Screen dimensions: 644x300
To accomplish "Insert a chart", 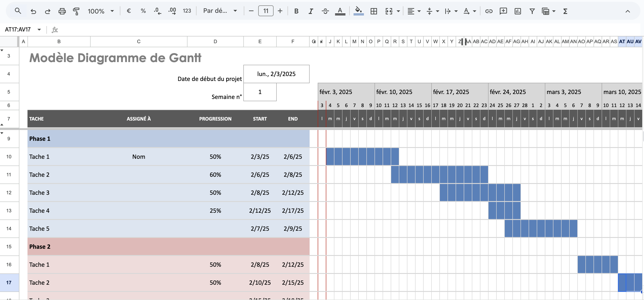I will (x=518, y=11).
